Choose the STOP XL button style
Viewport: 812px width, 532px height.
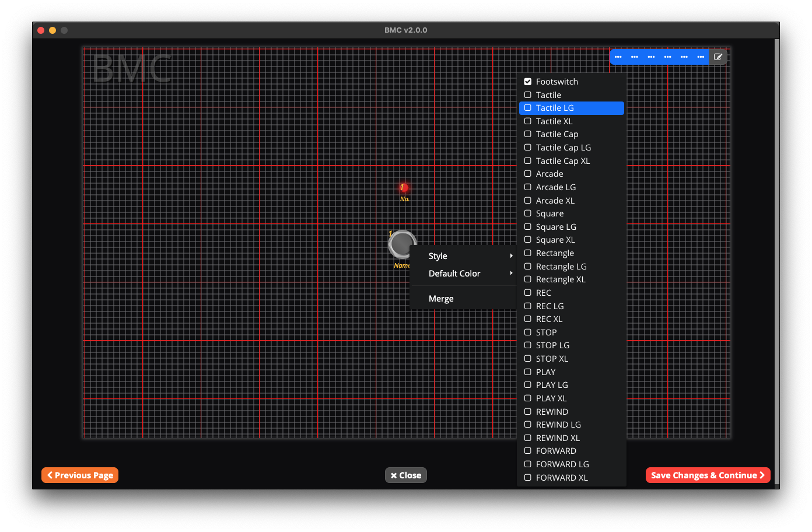[572, 359]
